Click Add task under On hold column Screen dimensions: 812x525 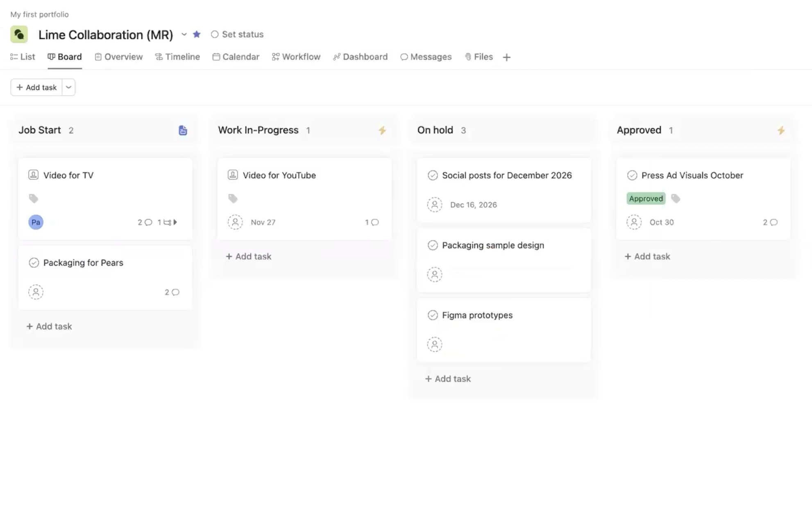point(448,379)
